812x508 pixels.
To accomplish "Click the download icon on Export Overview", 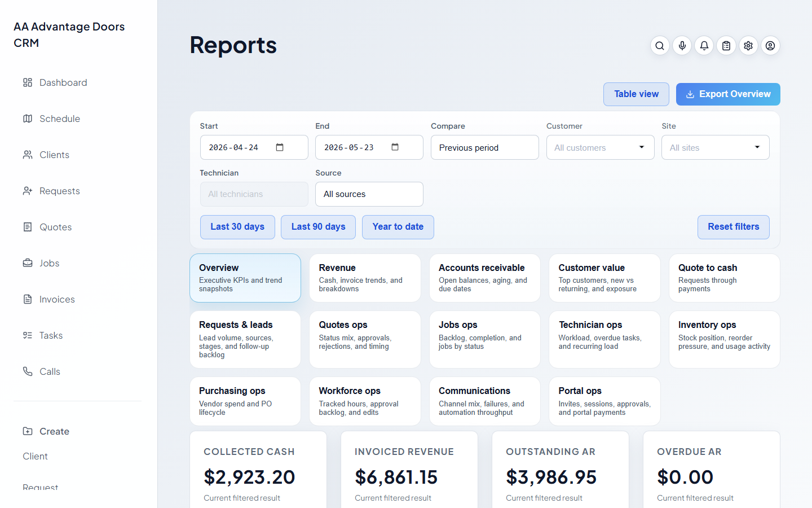I will click(690, 94).
